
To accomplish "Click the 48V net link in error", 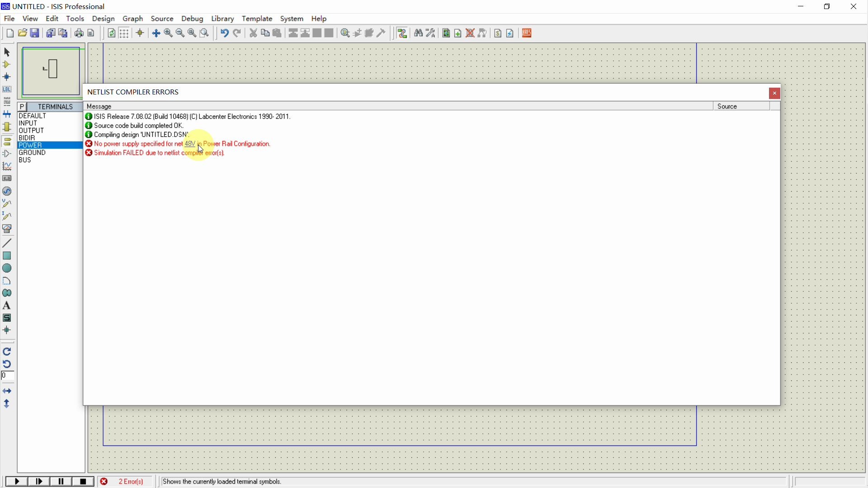I will point(190,145).
